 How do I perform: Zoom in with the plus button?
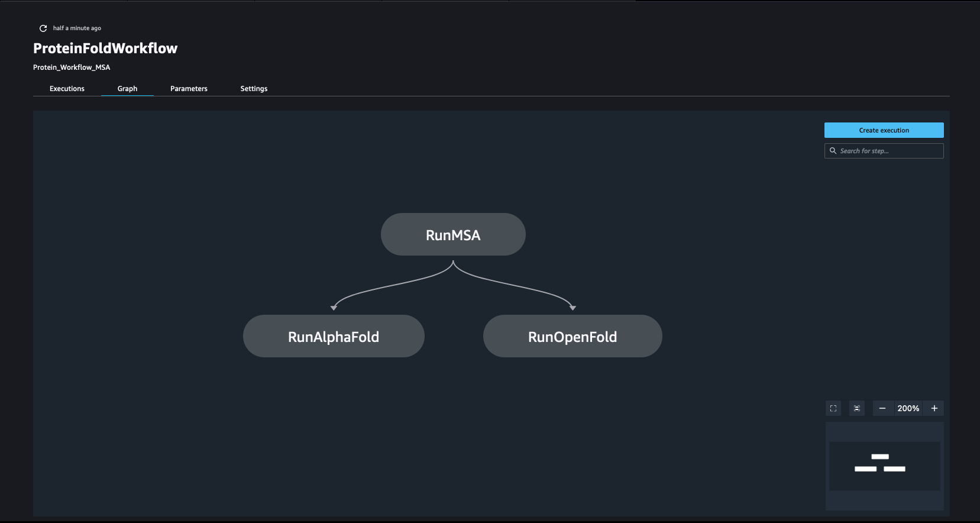click(934, 408)
